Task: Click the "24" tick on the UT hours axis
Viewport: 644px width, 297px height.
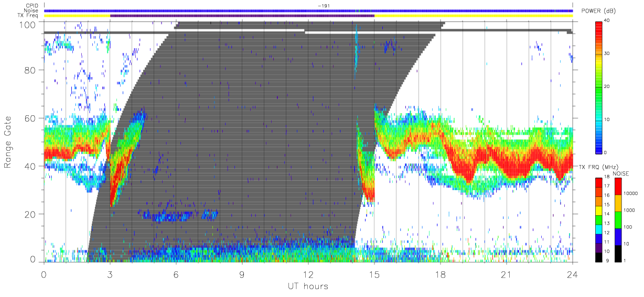Action: [x=572, y=274]
